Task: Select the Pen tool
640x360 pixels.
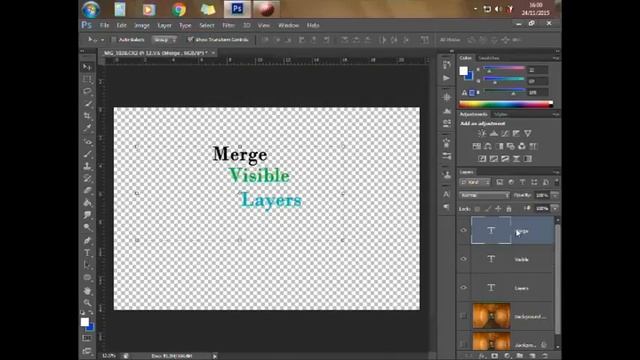Action: 87,241
